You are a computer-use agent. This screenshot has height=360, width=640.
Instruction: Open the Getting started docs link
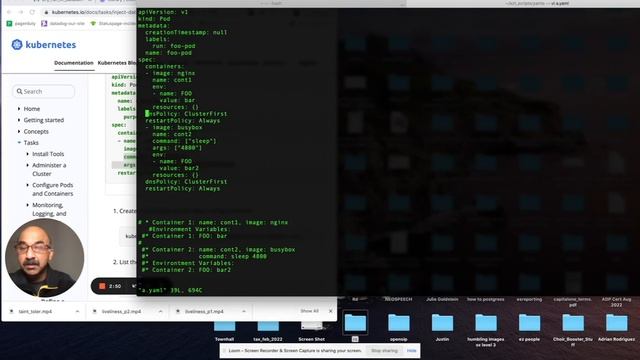(44, 120)
